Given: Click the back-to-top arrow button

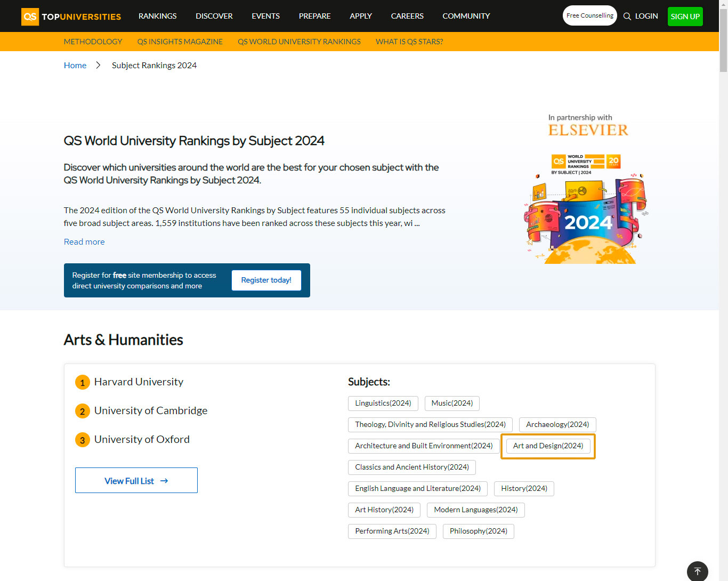Looking at the screenshot, I should point(698,571).
